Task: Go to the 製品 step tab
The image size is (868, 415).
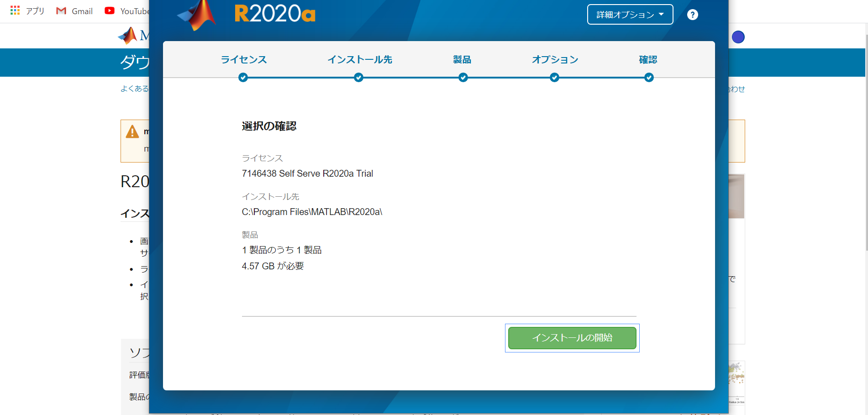Action: pyautogui.click(x=462, y=59)
